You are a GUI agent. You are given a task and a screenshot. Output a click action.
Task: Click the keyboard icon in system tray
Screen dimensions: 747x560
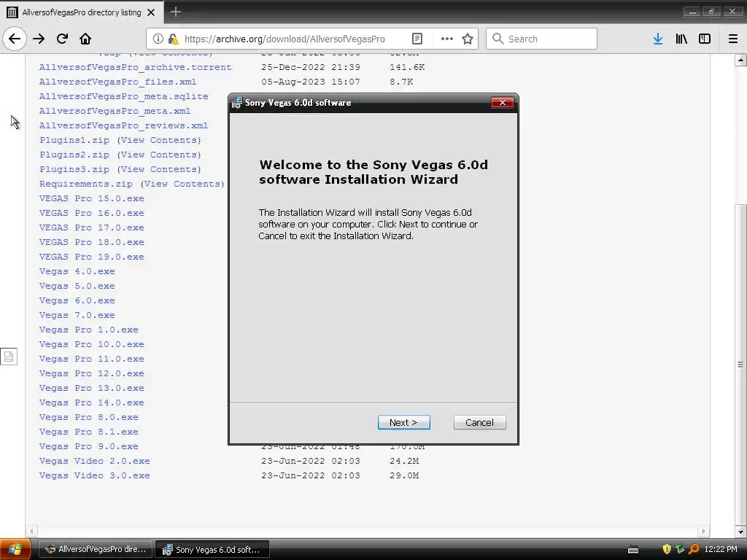coord(633,550)
